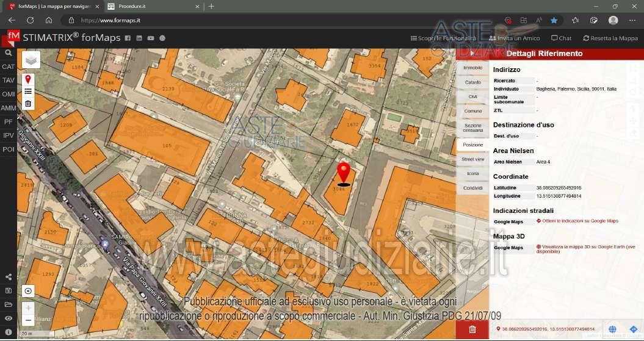Collapse the Dettagli Riferimento panel arrow
644x341 pixels.
[472, 54]
